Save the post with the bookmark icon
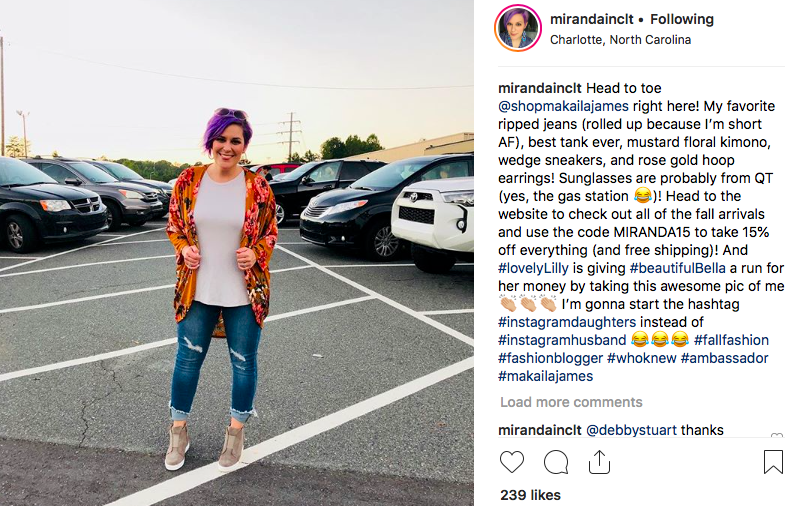This screenshot has width=786, height=506. 773,461
